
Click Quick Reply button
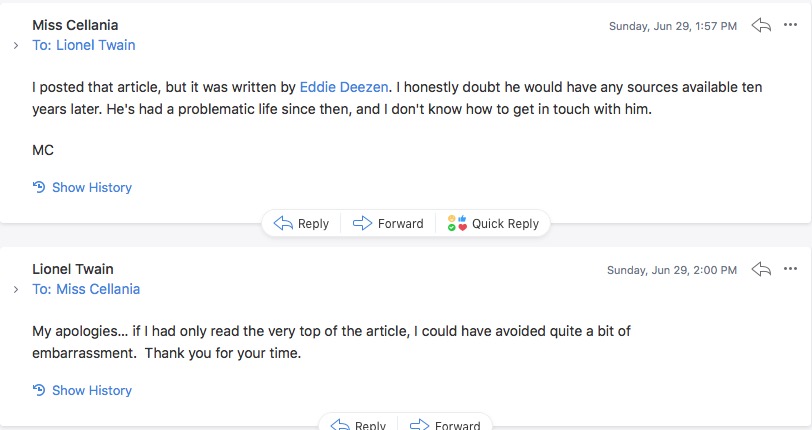493,223
